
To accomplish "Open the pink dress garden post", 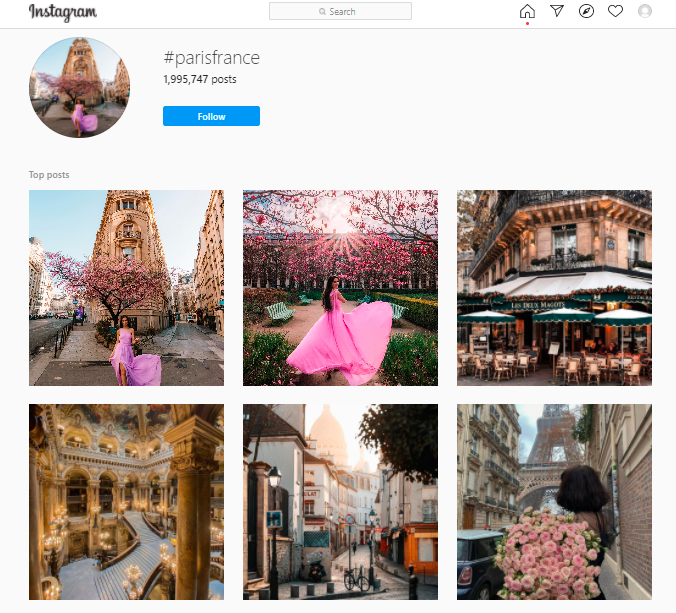I will (x=340, y=288).
